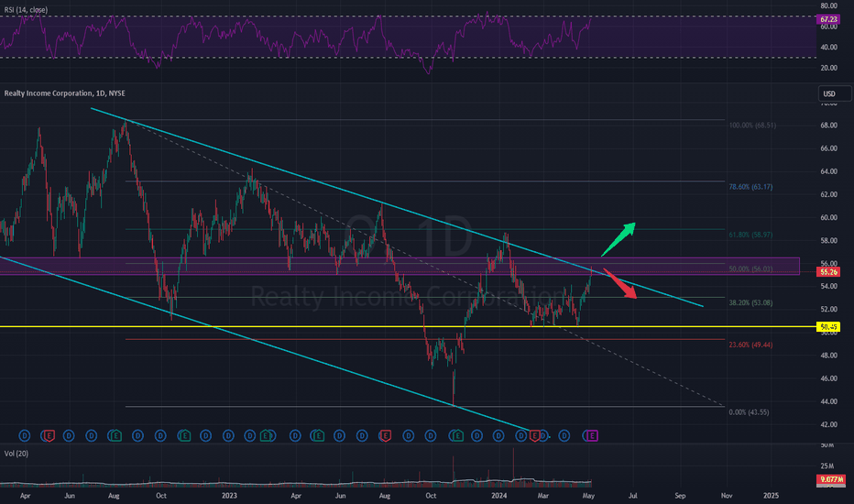Screen dimensions: 854x504
Task: Click the 2025 label on time axis
Action: pos(771,496)
